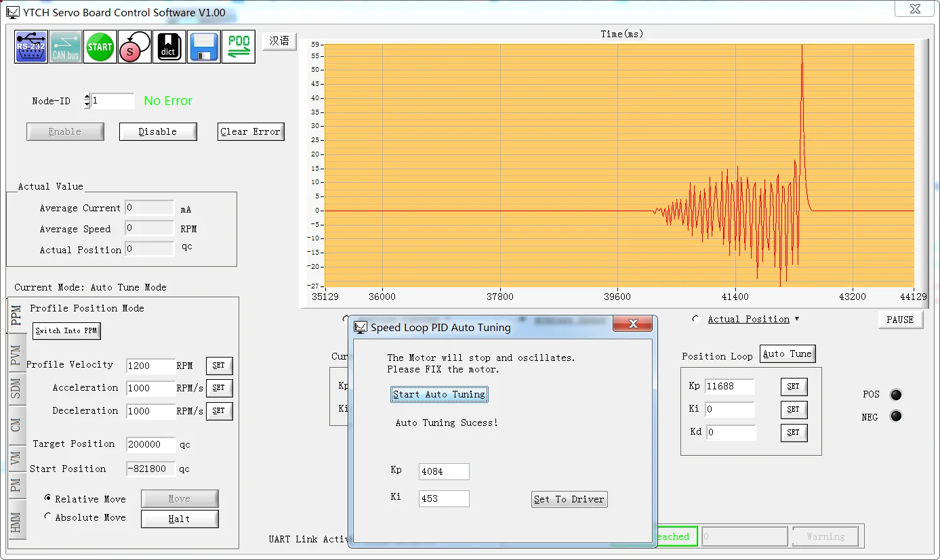Close the Speed Loop PID Auto Tuning dialog
The height and width of the screenshot is (560, 940).
633,324
